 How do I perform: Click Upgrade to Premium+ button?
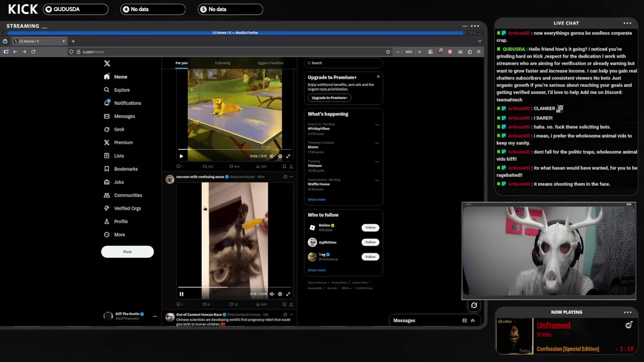point(329,98)
